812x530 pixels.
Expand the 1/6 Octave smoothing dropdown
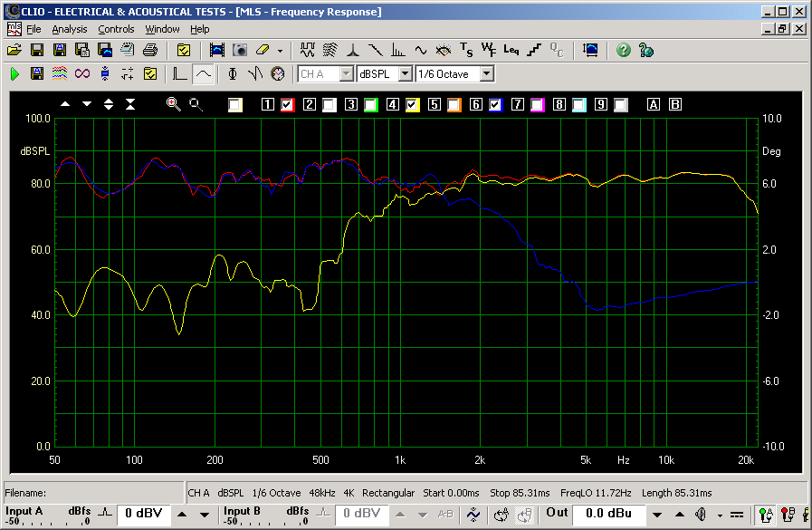[x=487, y=73]
